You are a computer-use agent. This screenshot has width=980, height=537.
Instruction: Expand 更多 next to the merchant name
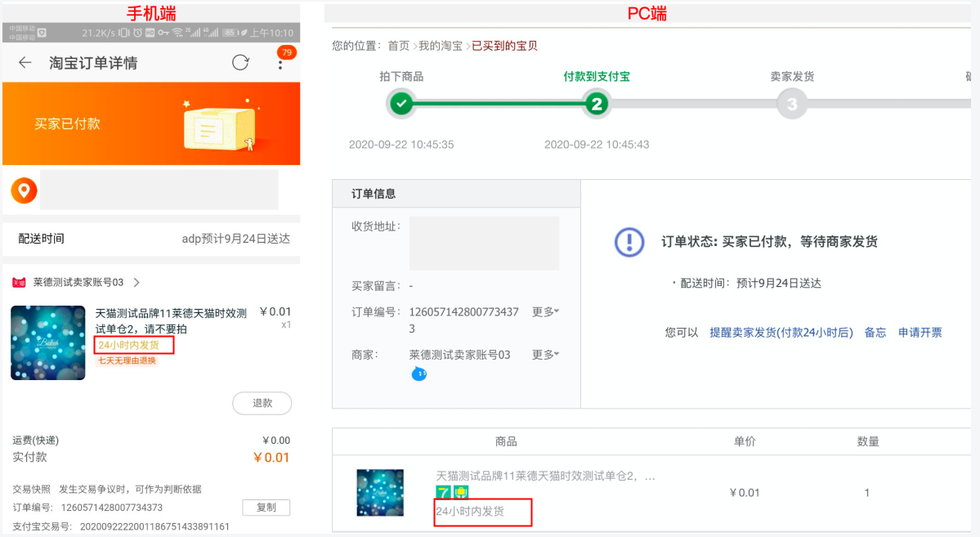[x=545, y=355]
